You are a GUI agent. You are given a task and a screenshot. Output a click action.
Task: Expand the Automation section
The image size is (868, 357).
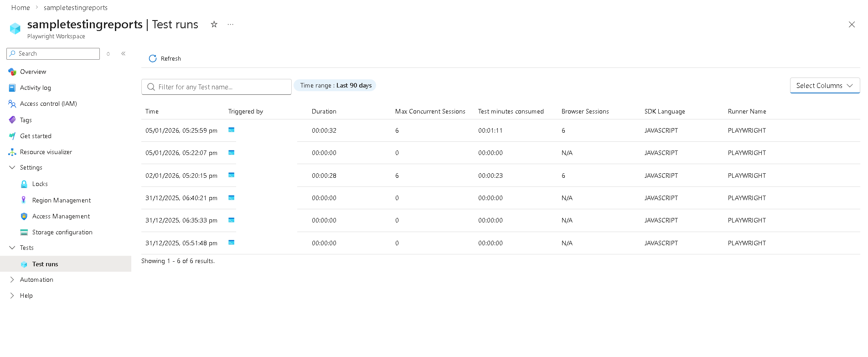pyautogui.click(x=12, y=280)
